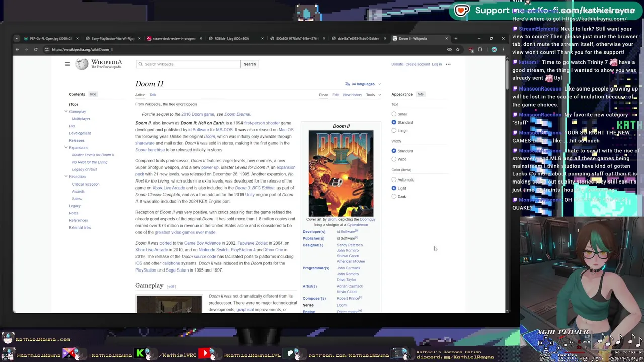This screenshot has width=644, height=362.
Task: Open the first-person shooter link
Action: [262, 123]
